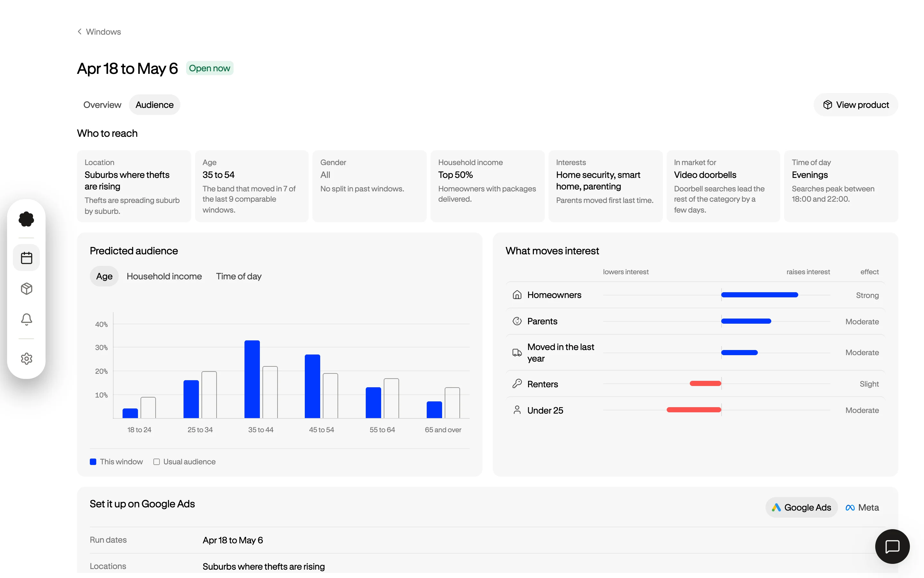
Task: Select the Audience tab
Action: click(x=154, y=105)
